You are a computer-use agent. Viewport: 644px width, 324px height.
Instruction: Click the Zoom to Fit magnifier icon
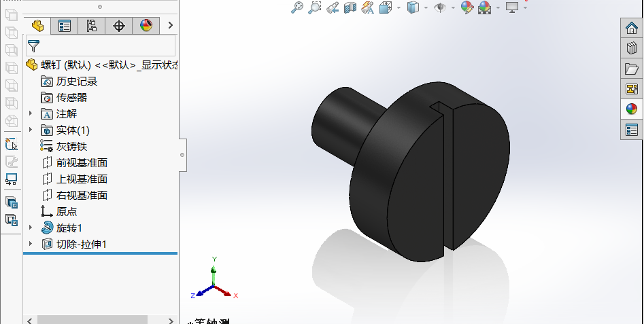point(297,7)
